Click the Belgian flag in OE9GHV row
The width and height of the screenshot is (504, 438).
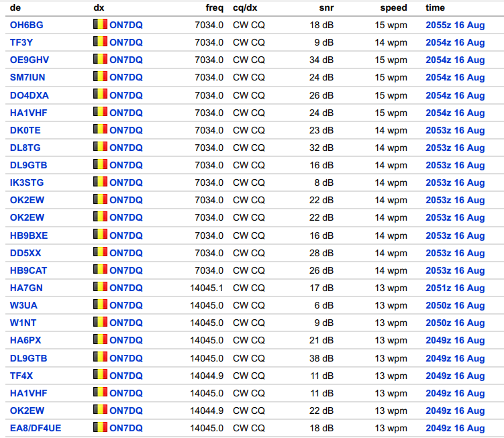pyautogui.click(x=100, y=58)
